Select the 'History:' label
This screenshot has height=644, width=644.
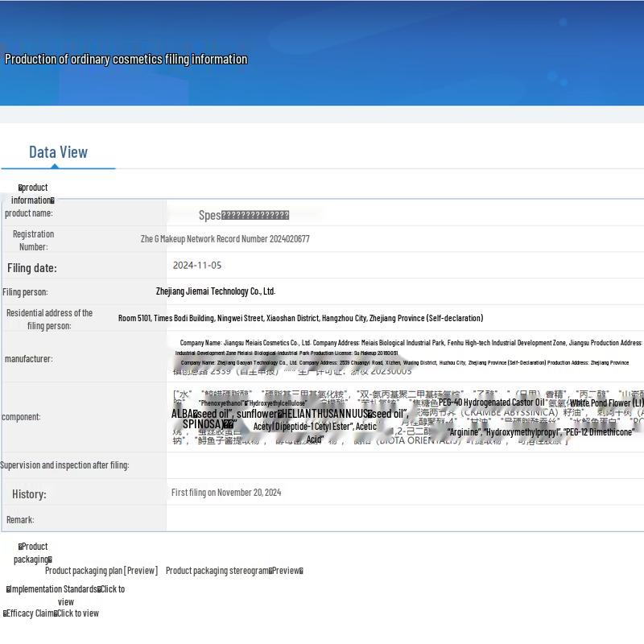[29, 494]
